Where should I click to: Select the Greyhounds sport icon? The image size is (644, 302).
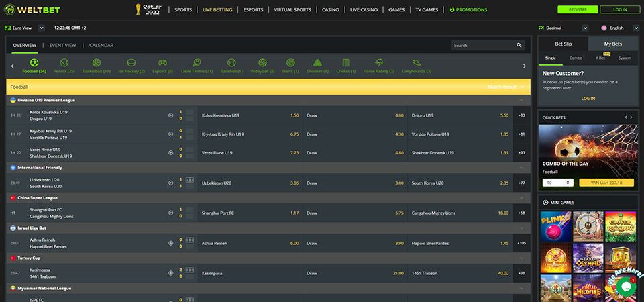click(417, 63)
